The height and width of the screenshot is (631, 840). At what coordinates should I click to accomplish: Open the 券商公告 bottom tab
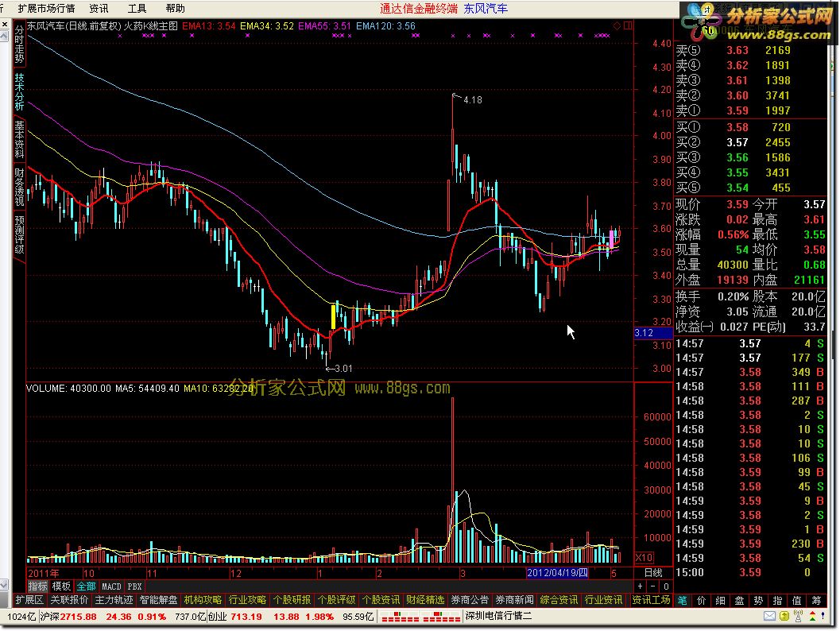[470, 600]
